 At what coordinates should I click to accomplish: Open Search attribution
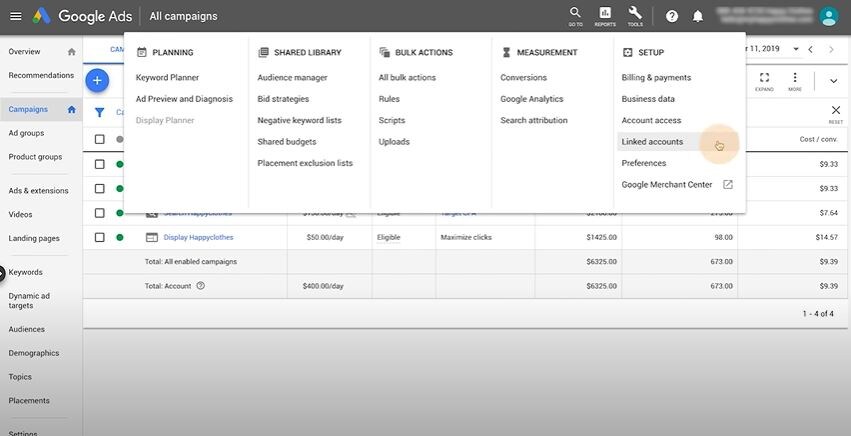(534, 121)
